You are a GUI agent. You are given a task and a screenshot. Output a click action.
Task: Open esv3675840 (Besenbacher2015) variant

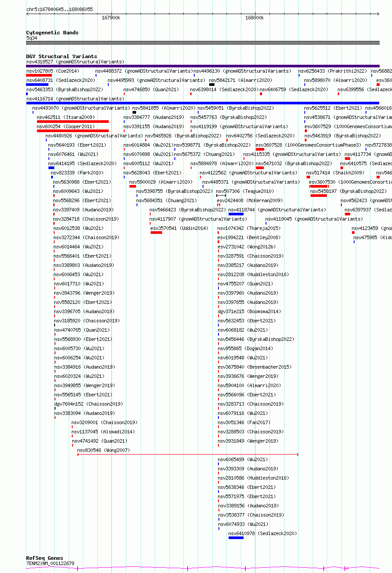point(255,367)
